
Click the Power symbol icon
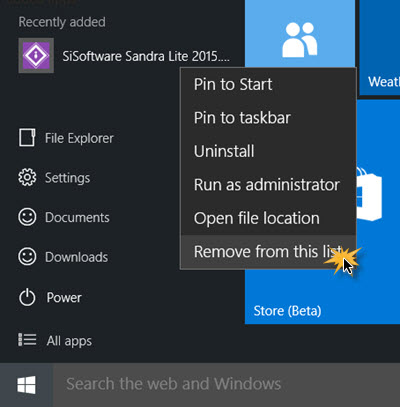click(x=27, y=297)
